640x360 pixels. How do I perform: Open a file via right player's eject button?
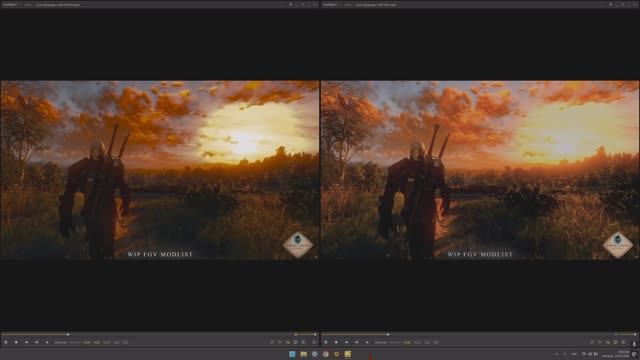367,342
